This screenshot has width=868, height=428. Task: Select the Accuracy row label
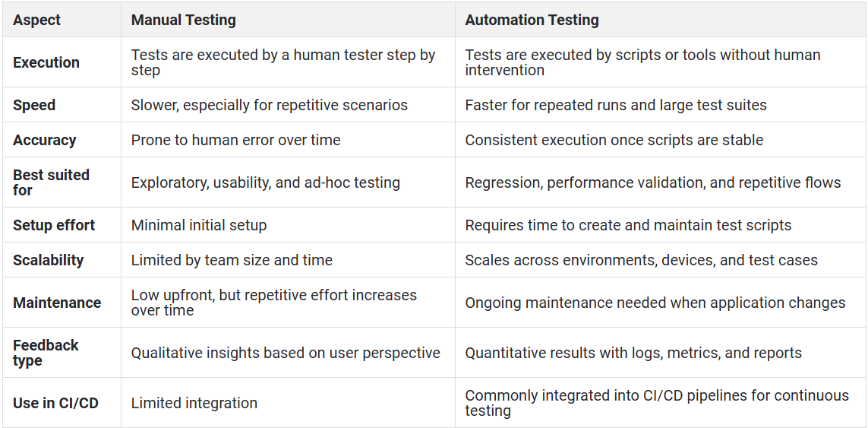click(44, 141)
